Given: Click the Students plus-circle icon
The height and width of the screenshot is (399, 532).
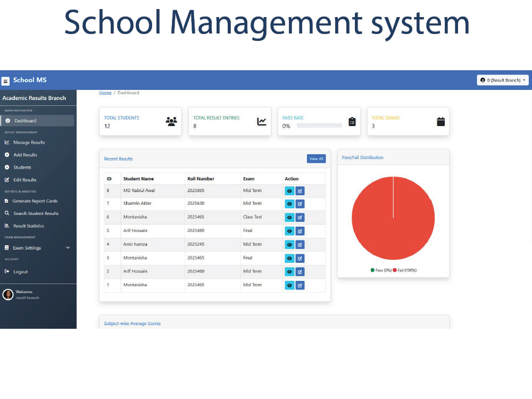Looking at the screenshot, I should (x=7, y=167).
